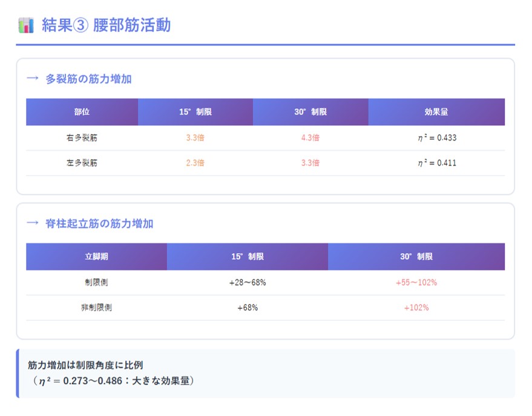This screenshot has height=416, width=532.
Task: Click the 立脚期 column header
Action: [x=96, y=257]
